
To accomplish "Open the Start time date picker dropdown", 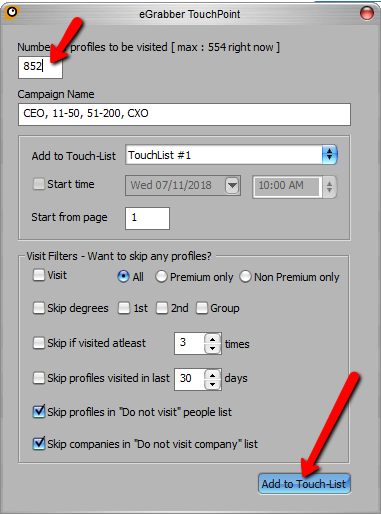I will pyautogui.click(x=232, y=185).
